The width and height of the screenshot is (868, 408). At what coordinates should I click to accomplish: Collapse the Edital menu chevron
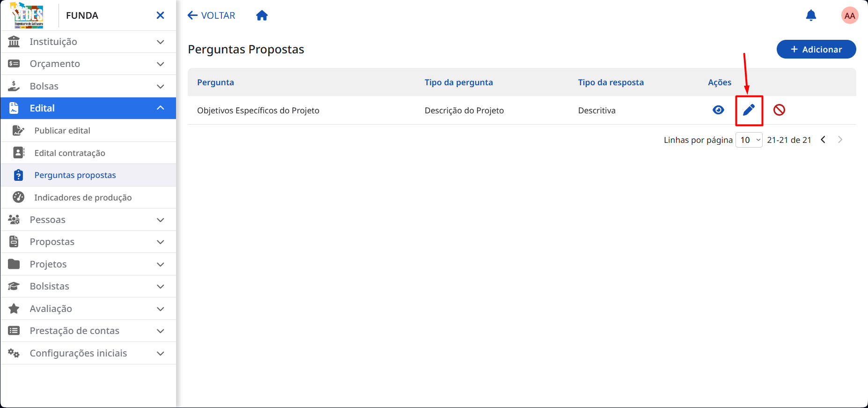click(x=160, y=108)
